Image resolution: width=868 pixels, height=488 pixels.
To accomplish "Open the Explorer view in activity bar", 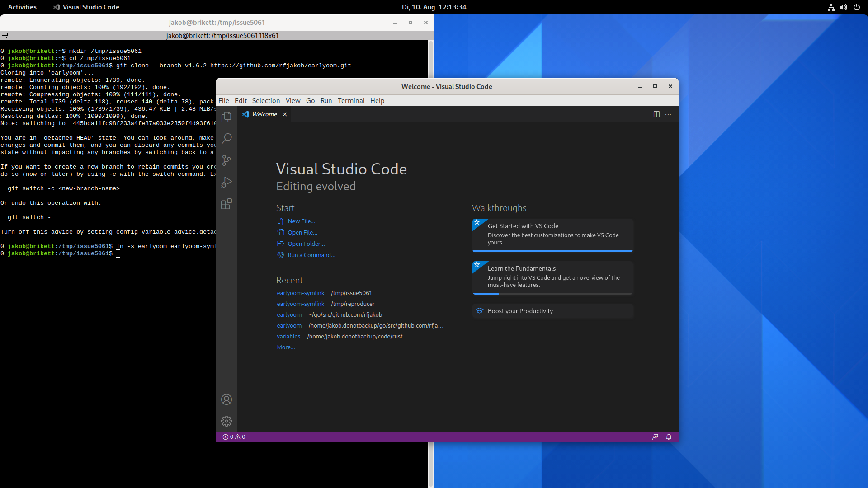I will (226, 117).
